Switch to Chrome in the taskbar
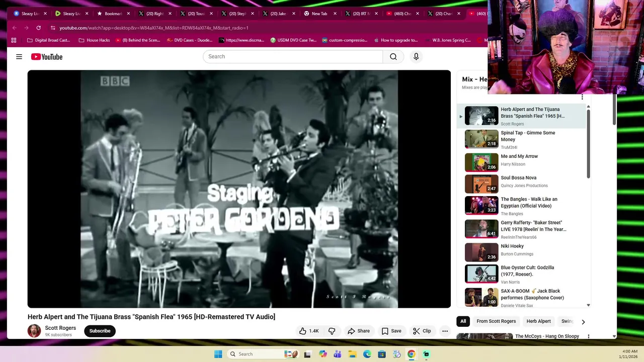The width and height of the screenshot is (644, 362). [x=411, y=354]
